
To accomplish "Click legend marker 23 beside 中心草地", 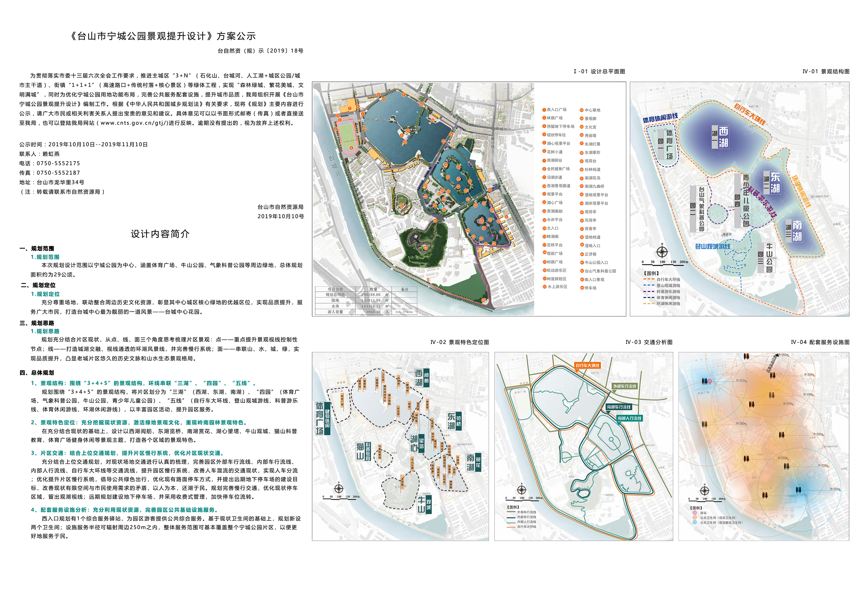I will coord(582,110).
